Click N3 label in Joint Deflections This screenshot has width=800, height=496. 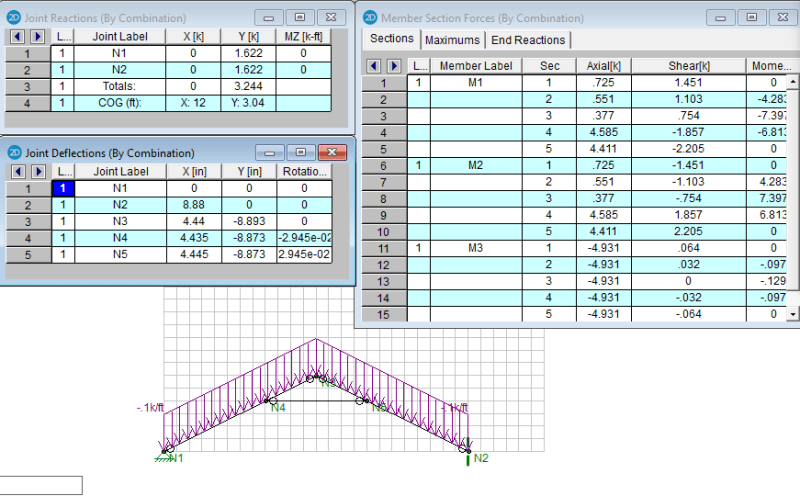[120, 221]
